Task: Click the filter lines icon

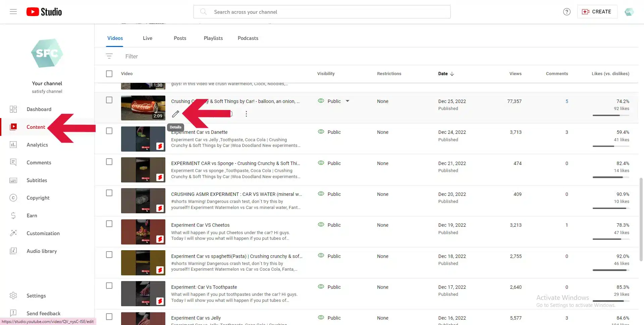Action: tap(109, 56)
